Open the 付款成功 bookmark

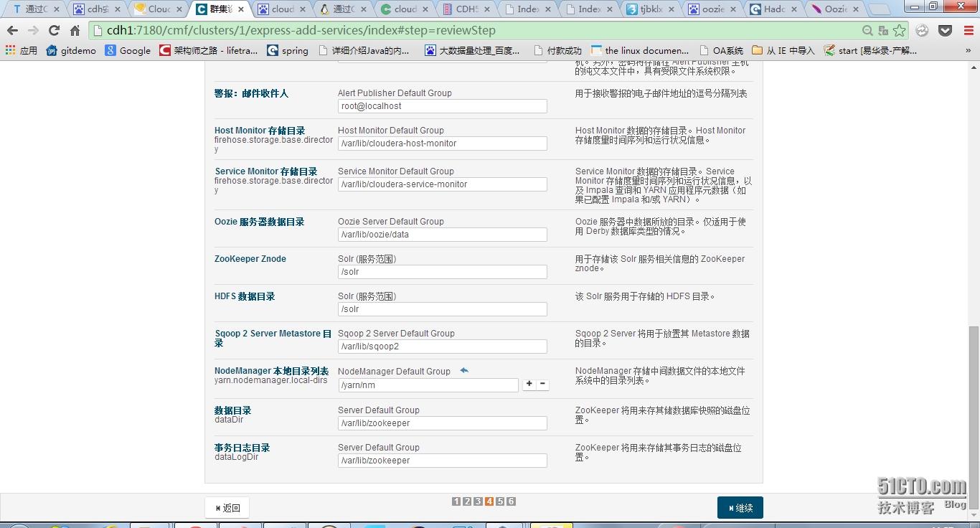[557, 50]
